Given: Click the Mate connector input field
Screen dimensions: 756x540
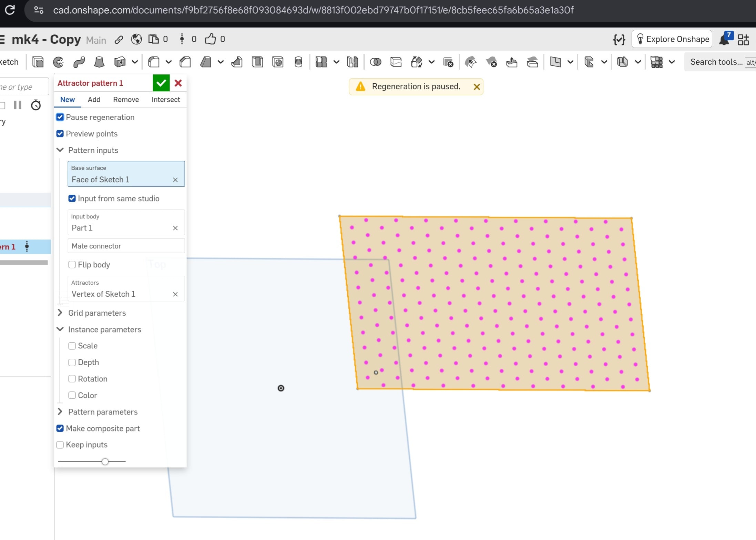Looking at the screenshot, I should click(x=126, y=246).
